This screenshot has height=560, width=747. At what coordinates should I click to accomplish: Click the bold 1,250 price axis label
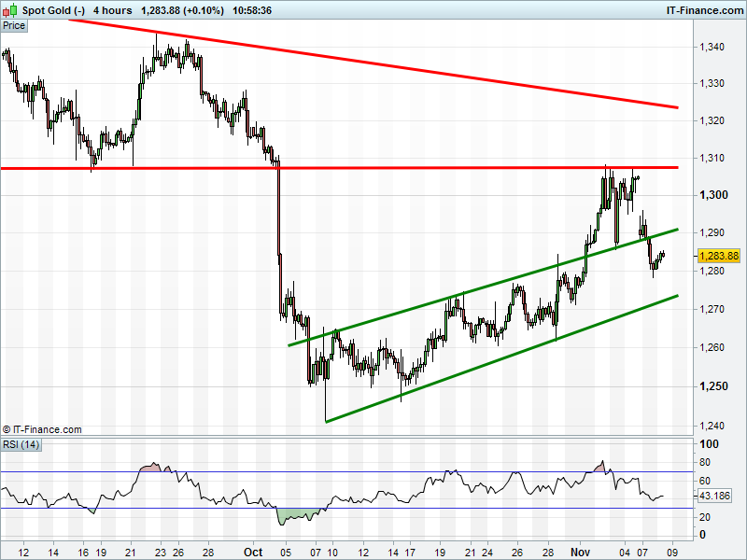click(713, 386)
